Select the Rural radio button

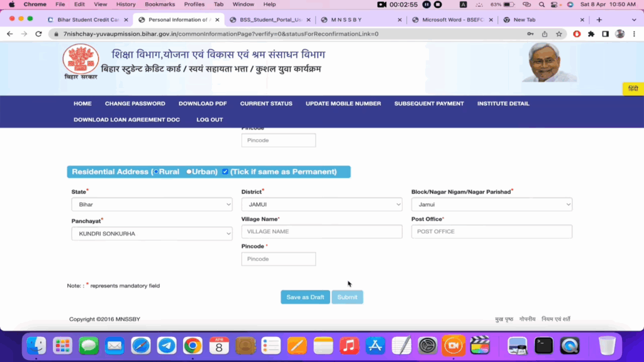coord(156,172)
